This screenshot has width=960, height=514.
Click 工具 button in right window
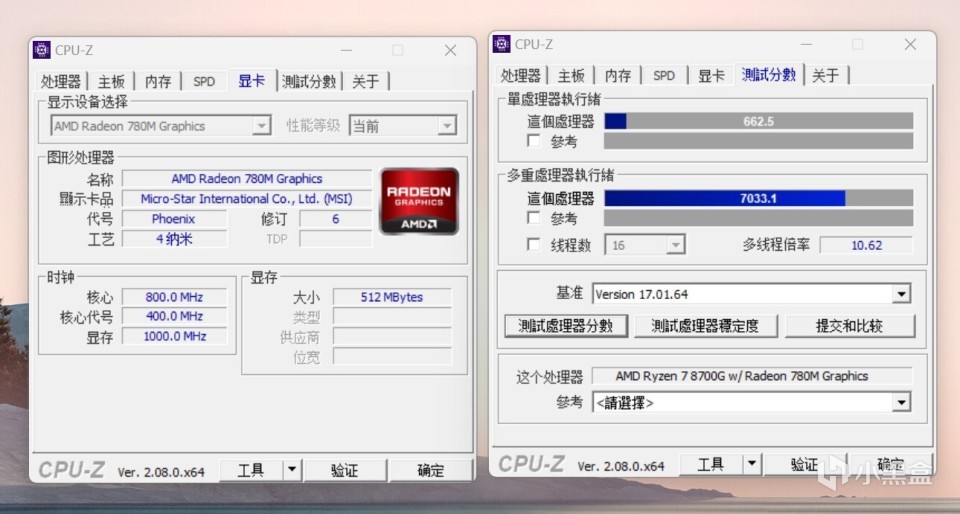pyautogui.click(x=711, y=464)
